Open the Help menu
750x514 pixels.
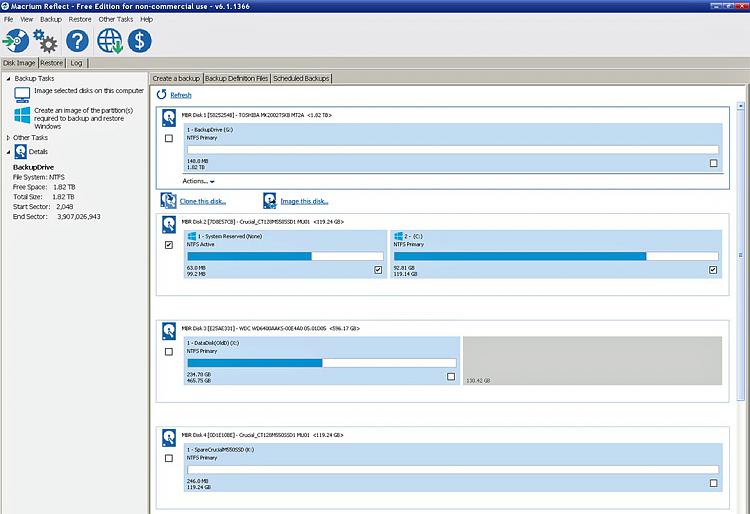click(146, 19)
